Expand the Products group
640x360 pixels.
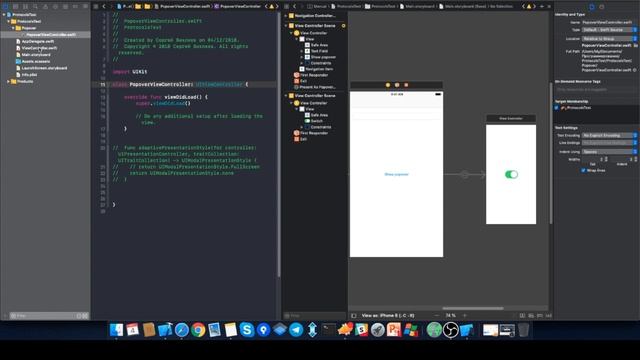pos(9,81)
